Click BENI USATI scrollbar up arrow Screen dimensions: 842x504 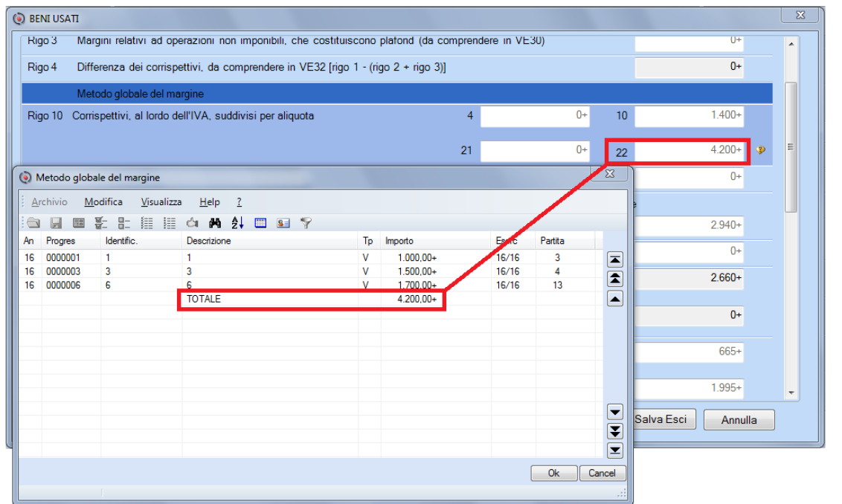tap(791, 44)
